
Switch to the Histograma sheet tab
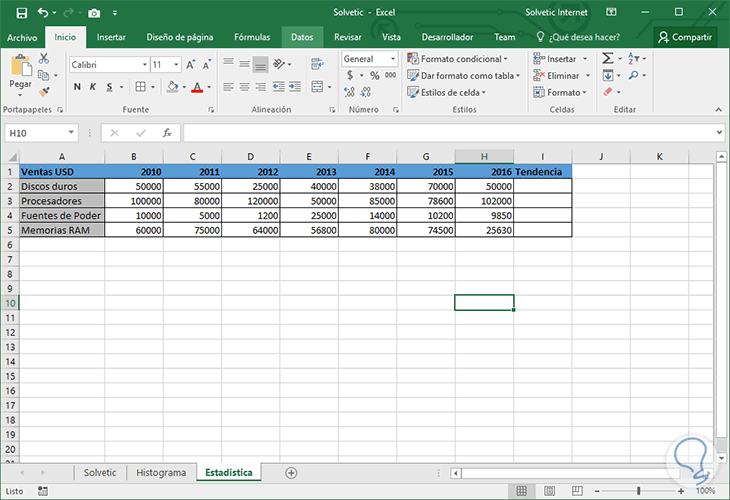(161, 472)
